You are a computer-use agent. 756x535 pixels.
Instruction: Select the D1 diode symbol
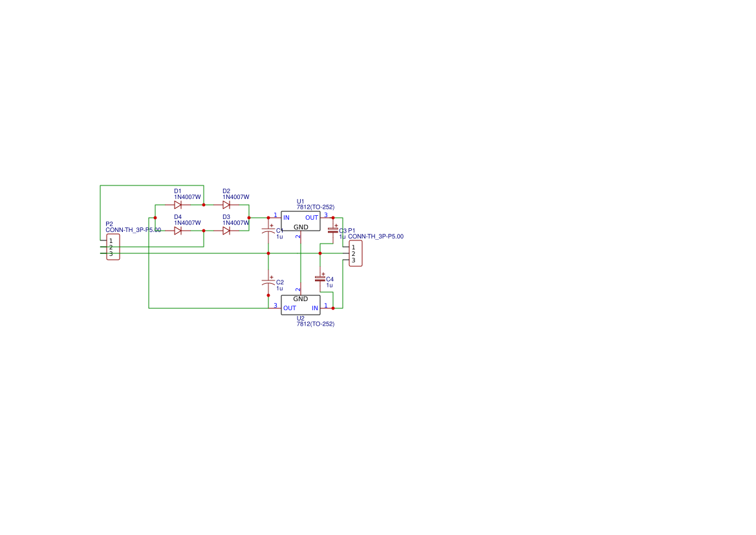[178, 205]
